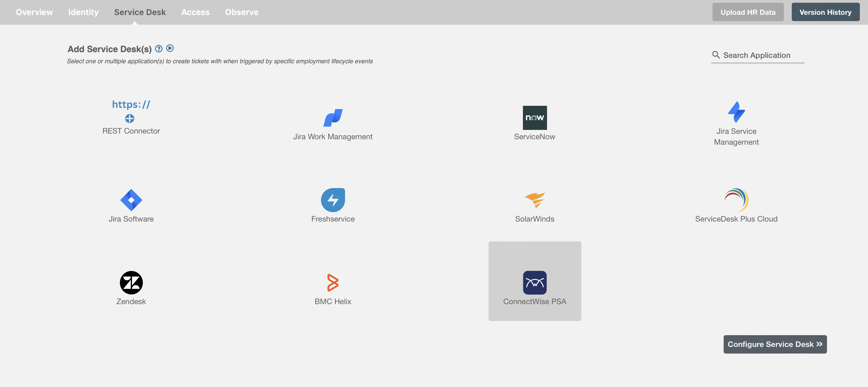
Task: Select the Zendesk icon
Action: click(x=131, y=282)
